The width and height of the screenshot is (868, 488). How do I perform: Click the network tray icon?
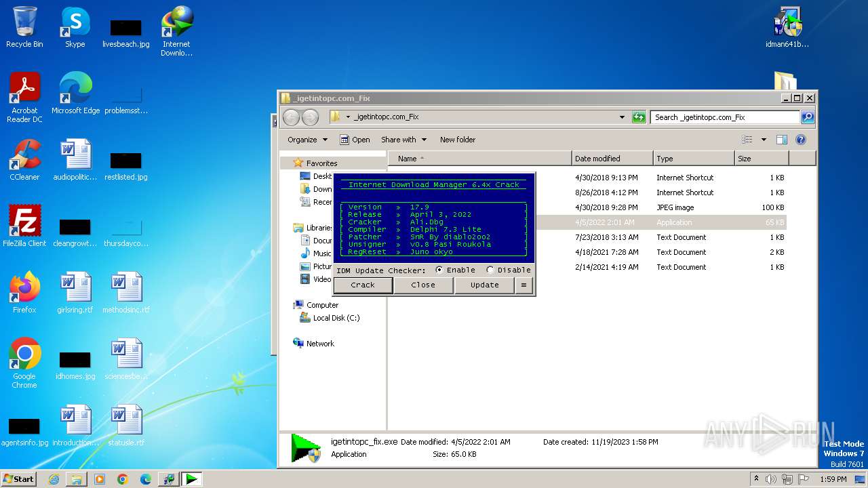[787, 479]
